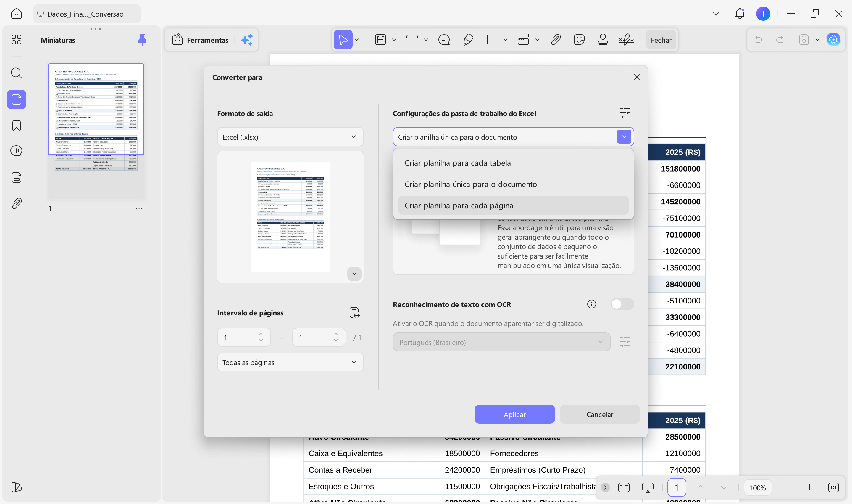Collapse the worksheet settings dropdown arrow
This screenshot has width=852, height=504.
pos(624,137)
